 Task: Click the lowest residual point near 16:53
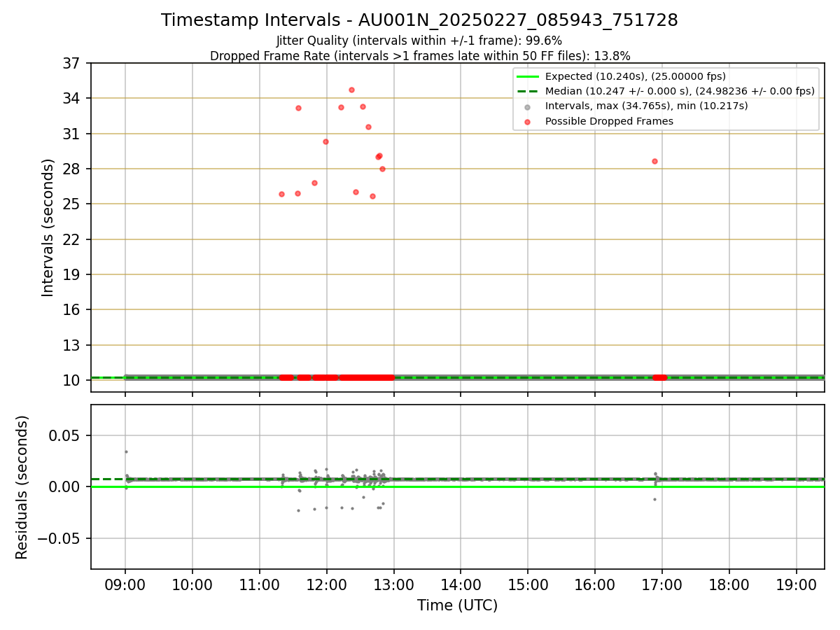(654, 499)
